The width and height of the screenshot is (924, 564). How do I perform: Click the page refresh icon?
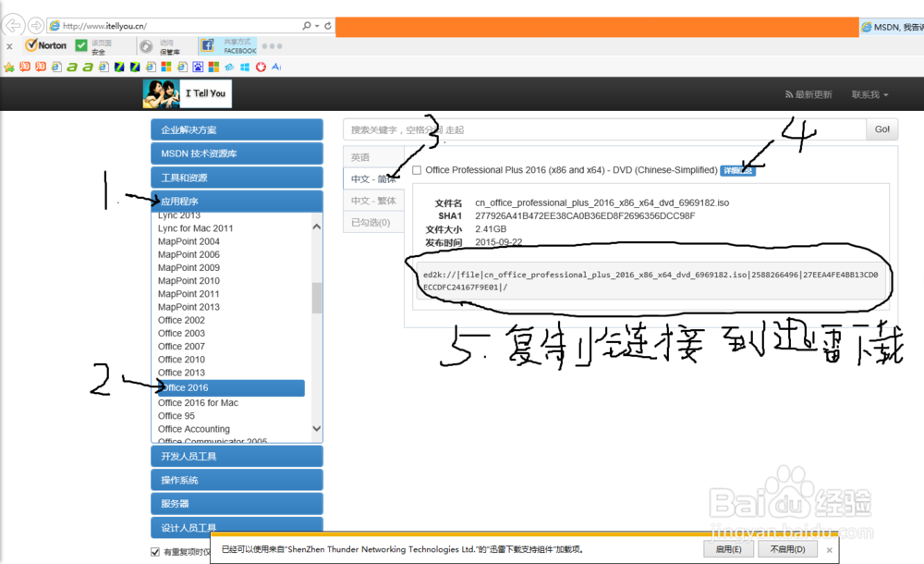point(328,26)
